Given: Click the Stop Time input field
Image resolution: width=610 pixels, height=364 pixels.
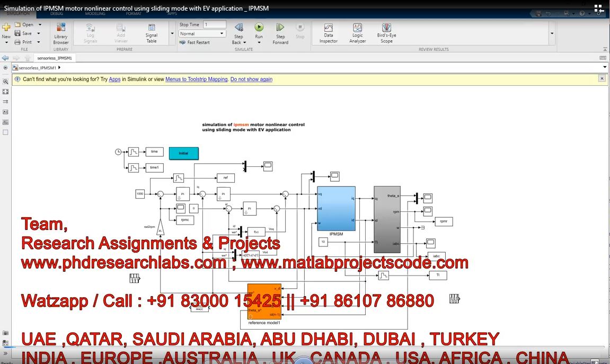Looking at the screenshot, I should coord(215,24).
